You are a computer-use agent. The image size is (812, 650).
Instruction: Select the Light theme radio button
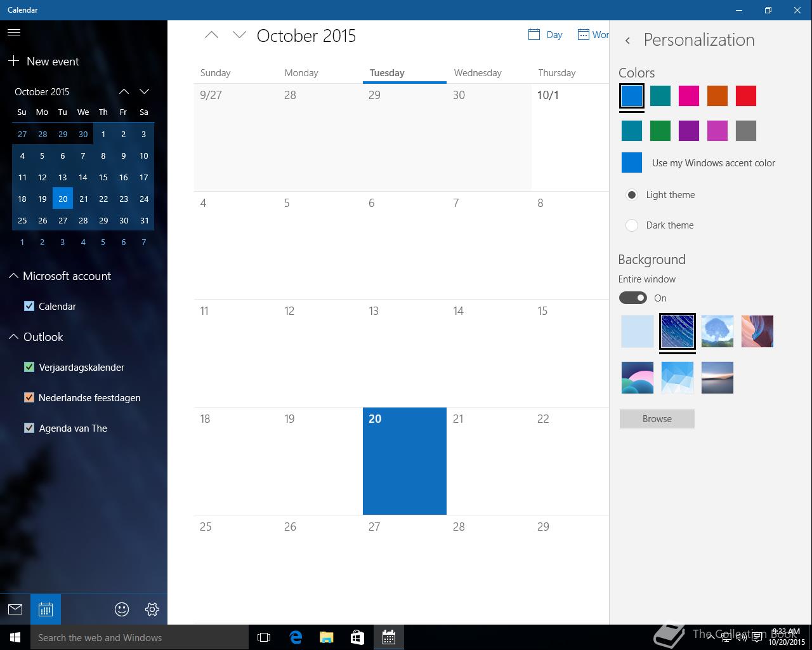click(632, 195)
